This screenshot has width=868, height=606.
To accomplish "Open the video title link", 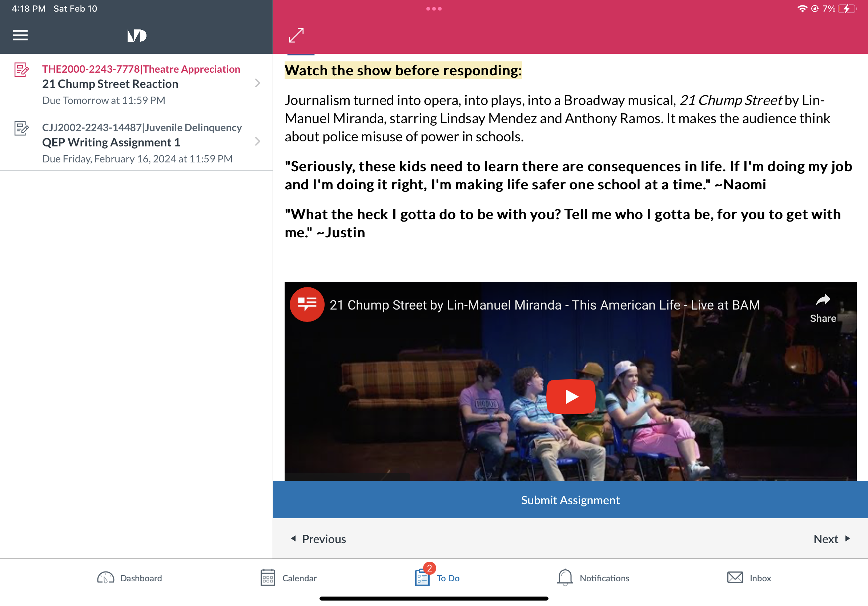I will 544,305.
